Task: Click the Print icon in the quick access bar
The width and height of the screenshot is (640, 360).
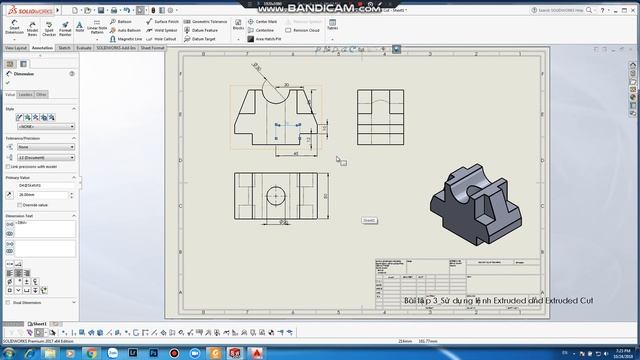Action: point(114,10)
